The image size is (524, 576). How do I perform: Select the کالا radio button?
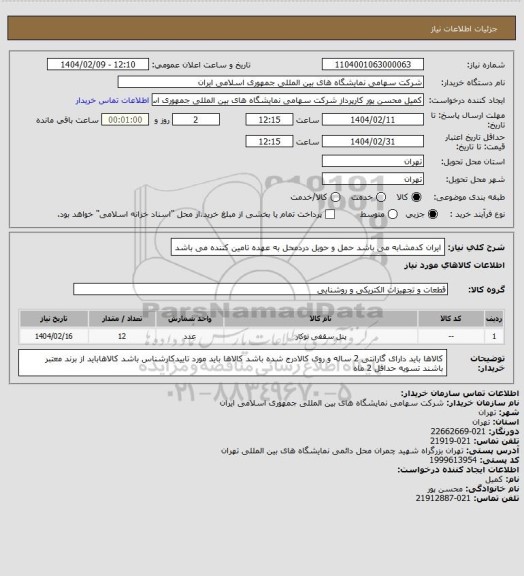pyautogui.click(x=416, y=197)
